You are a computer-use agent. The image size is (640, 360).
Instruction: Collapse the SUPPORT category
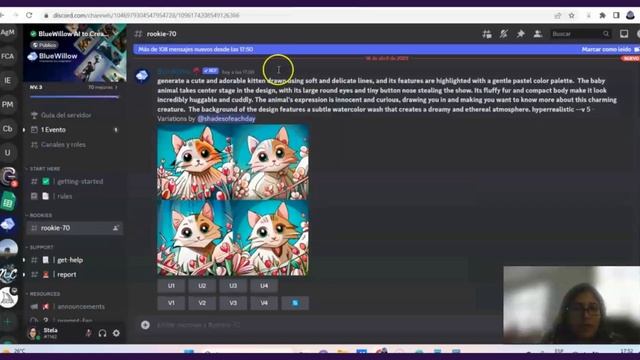click(40, 247)
